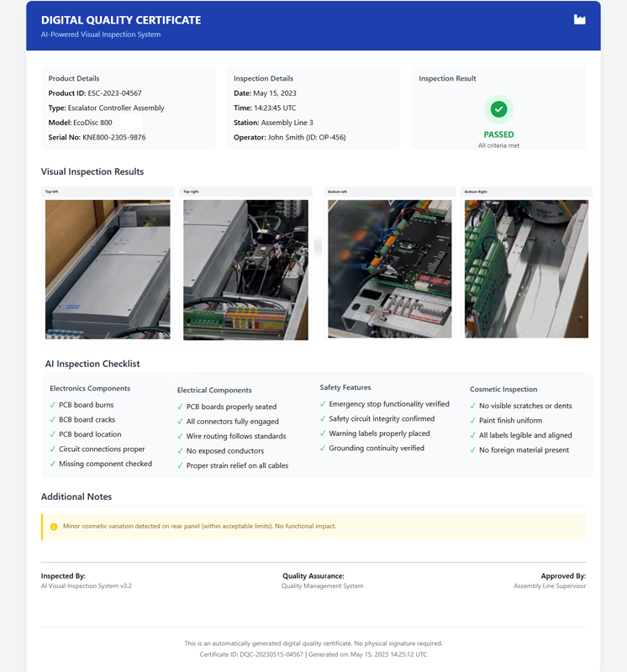
Task: Click the Visual Inspection Results heading
Action: pyautogui.click(x=92, y=171)
